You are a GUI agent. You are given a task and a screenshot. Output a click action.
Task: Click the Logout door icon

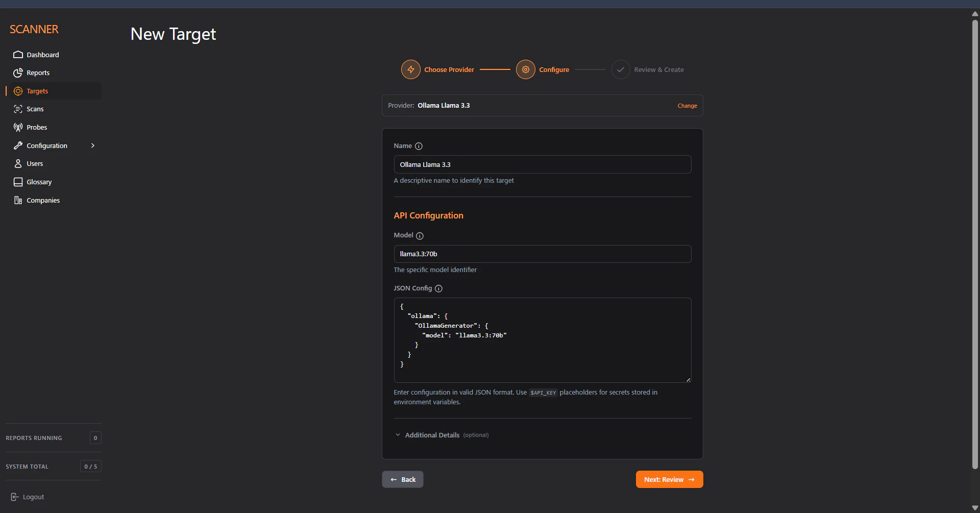15,497
